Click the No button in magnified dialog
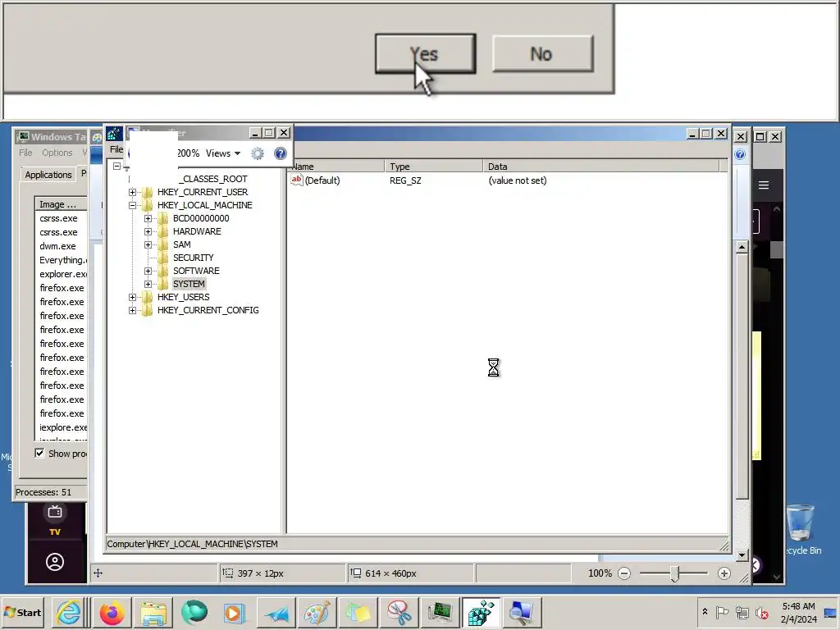The width and height of the screenshot is (840, 630). click(543, 53)
